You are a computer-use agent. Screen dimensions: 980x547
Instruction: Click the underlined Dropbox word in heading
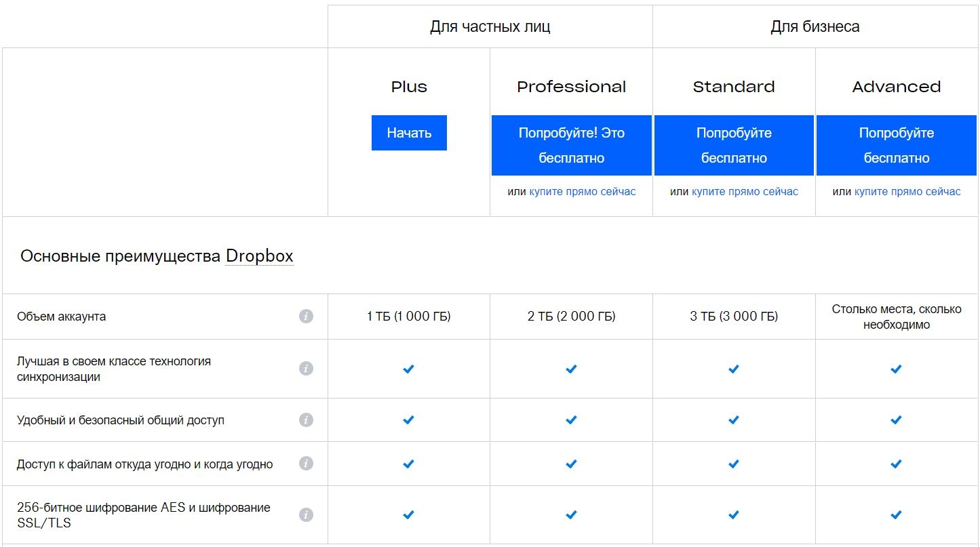tap(259, 256)
